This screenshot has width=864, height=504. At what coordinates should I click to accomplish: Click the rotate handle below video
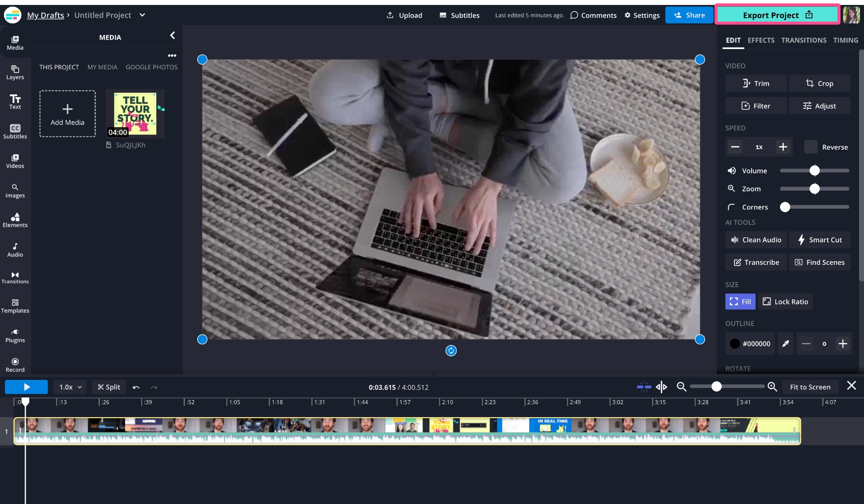pyautogui.click(x=450, y=351)
